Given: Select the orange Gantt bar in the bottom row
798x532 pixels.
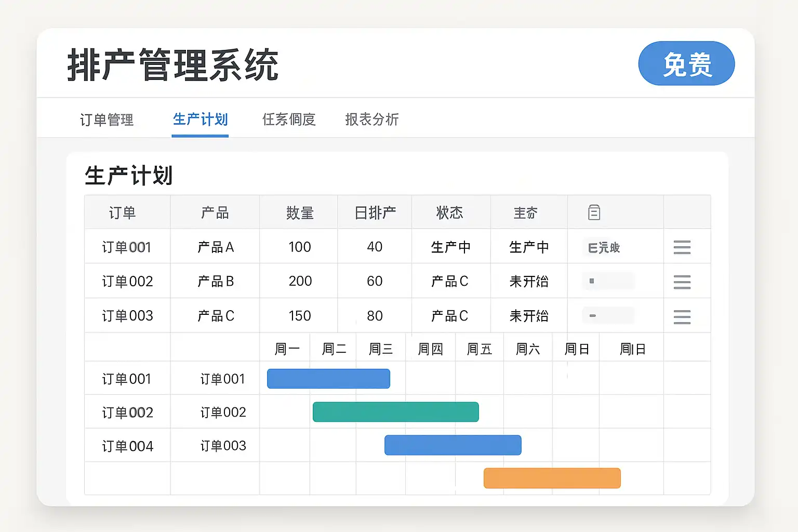Looking at the screenshot, I should [552, 478].
